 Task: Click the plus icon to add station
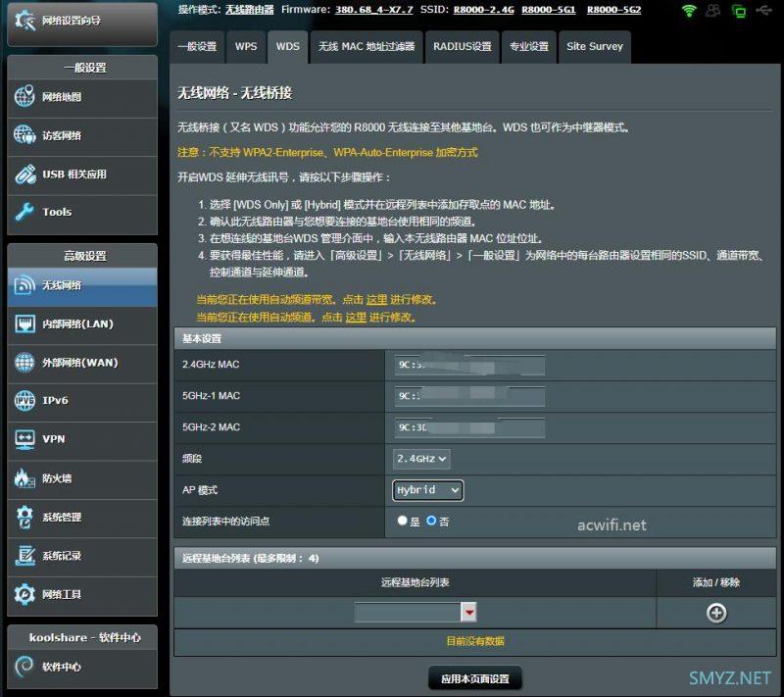716,613
